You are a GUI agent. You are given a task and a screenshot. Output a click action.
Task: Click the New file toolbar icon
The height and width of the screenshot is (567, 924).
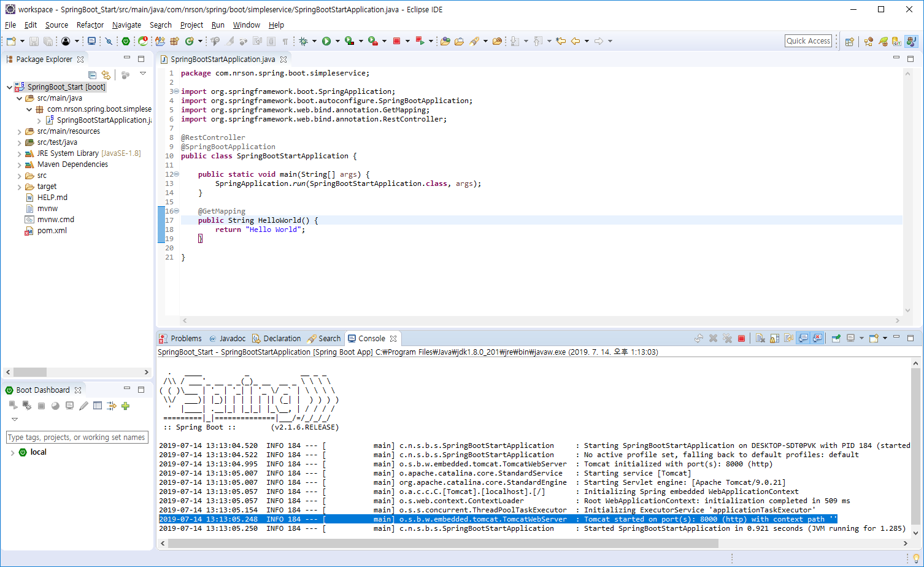click(11, 41)
